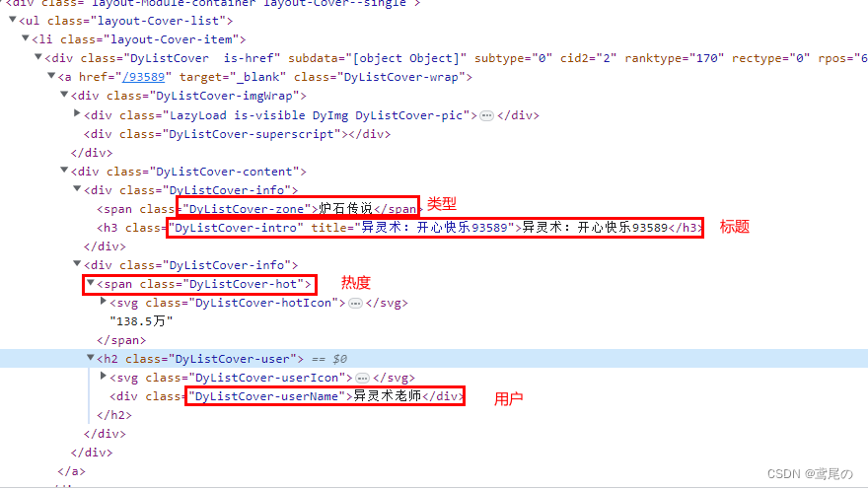Collapse the DyListCover-imgWrap div arrow
Screen dimensions: 868x489
point(64,95)
